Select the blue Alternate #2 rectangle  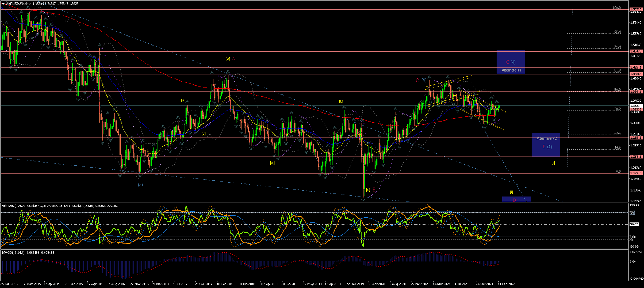(x=546, y=145)
